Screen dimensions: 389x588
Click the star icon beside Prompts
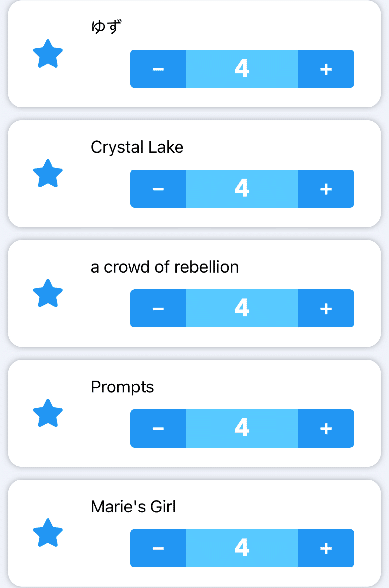click(48, 414)
